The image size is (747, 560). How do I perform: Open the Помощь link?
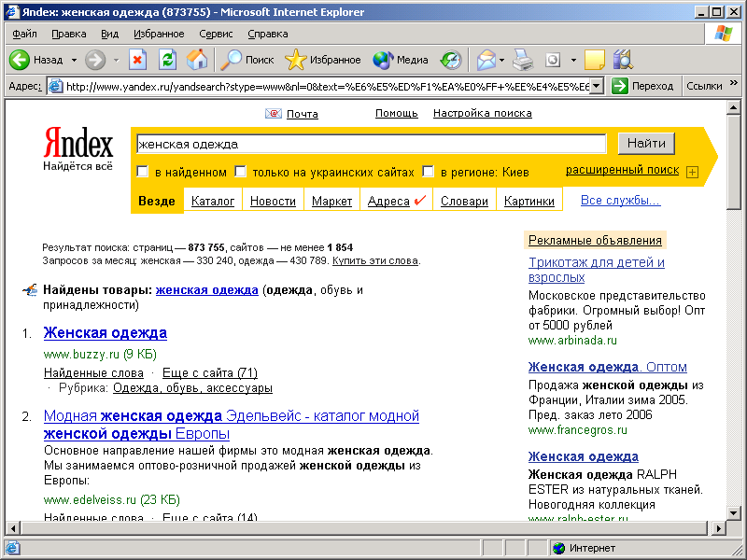396,113
